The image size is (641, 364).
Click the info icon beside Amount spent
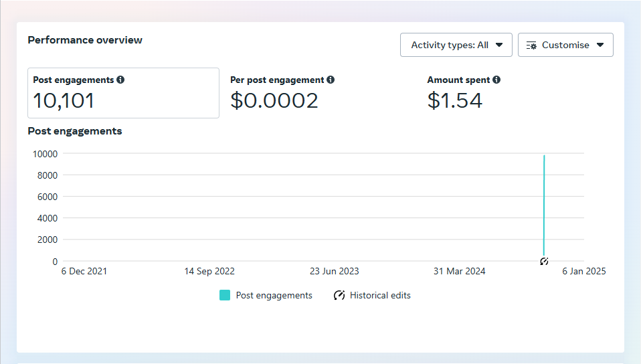coord(496,80)
